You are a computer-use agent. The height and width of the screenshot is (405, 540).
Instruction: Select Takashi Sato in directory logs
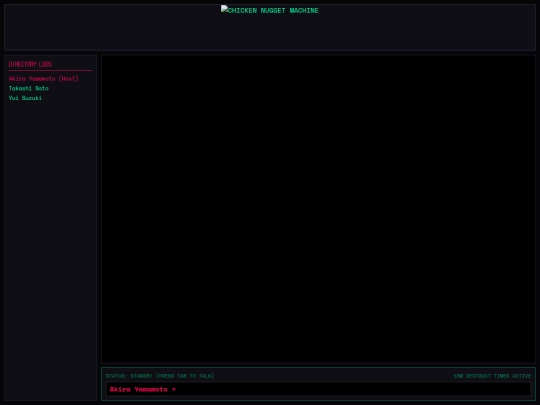click(x=29, y=88)
